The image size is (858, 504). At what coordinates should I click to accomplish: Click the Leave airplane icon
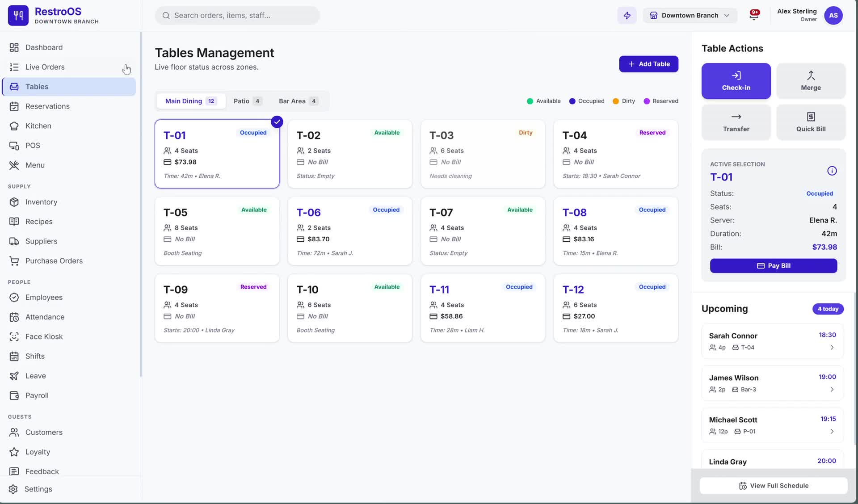pos(14,376)
